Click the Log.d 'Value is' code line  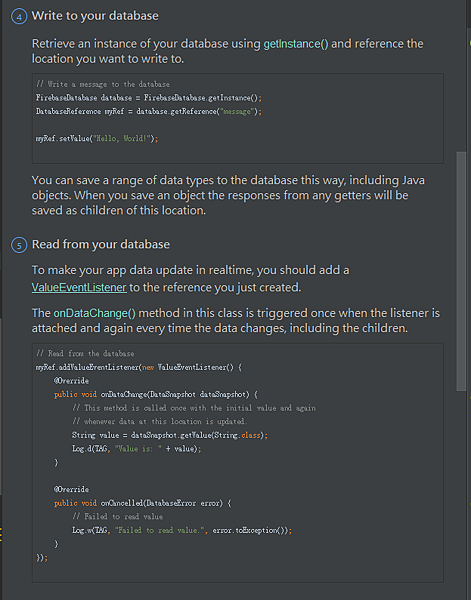[137, 449]
